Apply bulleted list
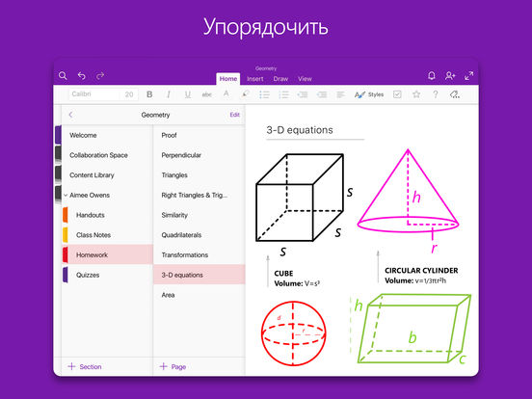The image size is (532, 399). [264, 94]
